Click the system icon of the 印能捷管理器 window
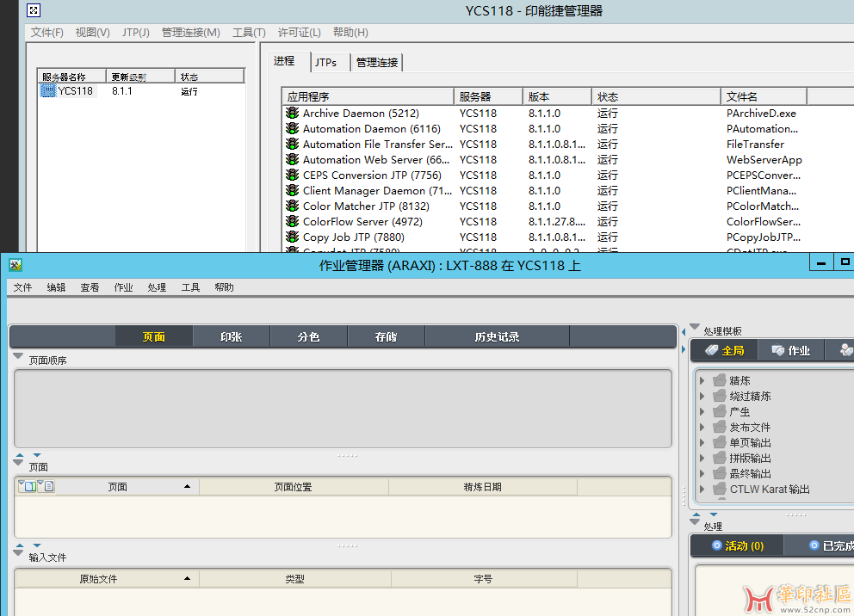 [34, 10]
